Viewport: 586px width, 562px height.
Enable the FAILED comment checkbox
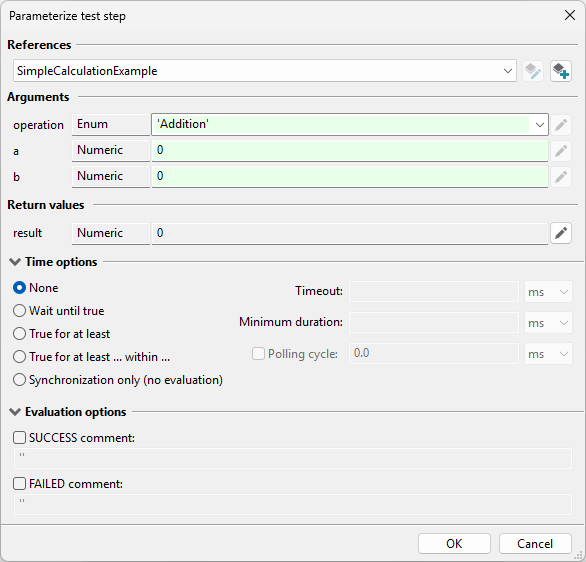pos(19,484)
